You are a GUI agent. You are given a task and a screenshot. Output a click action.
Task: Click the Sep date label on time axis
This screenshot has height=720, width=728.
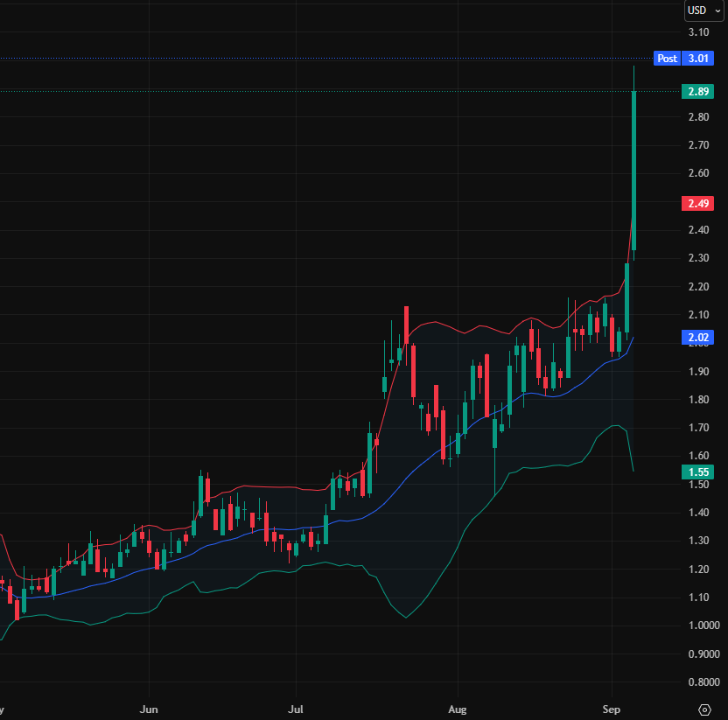(612, 710)
